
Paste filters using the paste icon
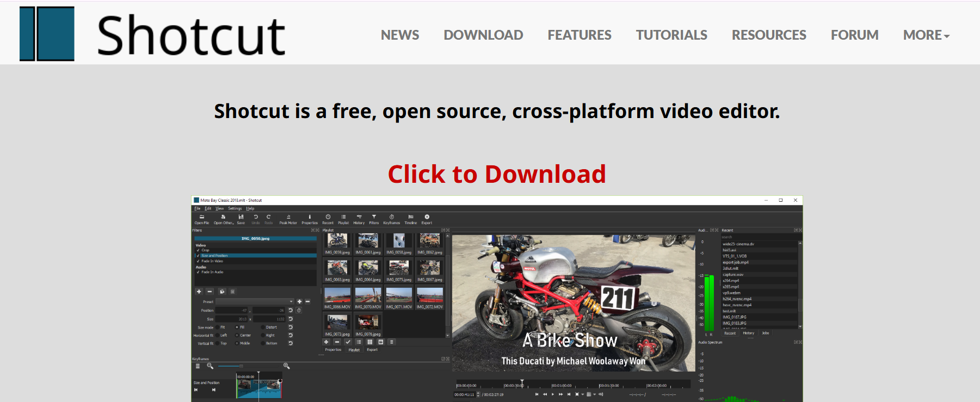232,292
